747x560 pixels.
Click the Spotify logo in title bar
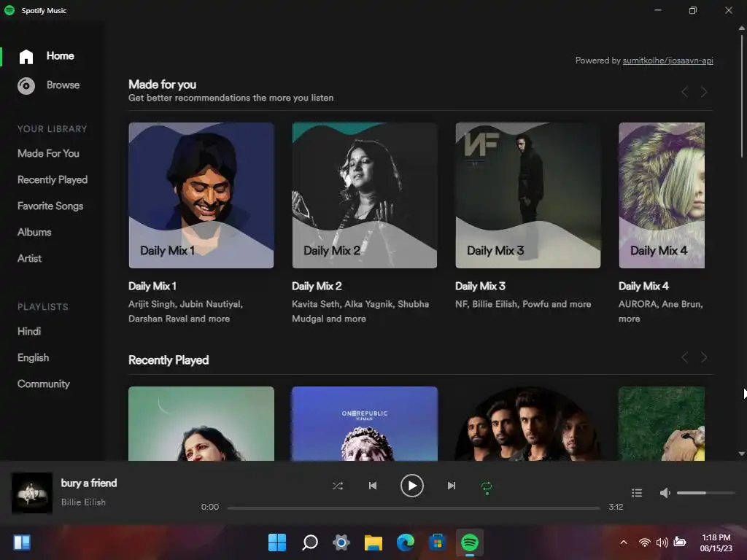pos(9,10)
